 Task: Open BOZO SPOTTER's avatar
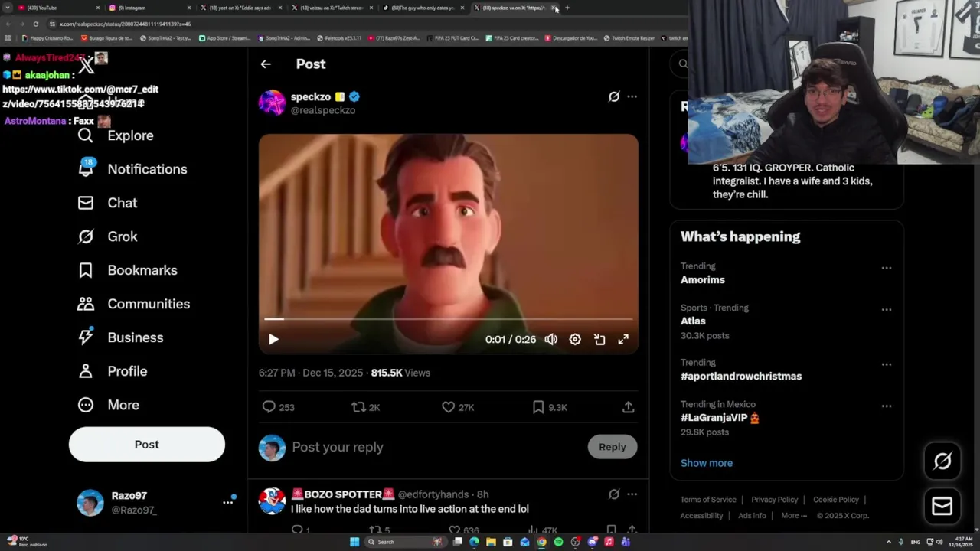pos(272,501)
